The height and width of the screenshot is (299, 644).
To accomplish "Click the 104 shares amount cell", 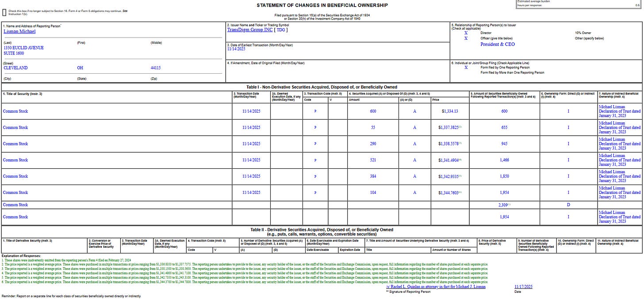I will [373, 193].
